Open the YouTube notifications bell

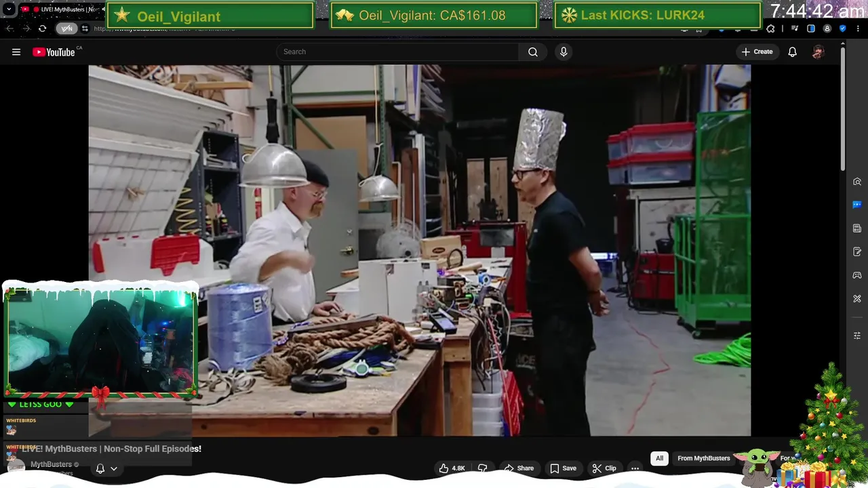click(792, 52)
